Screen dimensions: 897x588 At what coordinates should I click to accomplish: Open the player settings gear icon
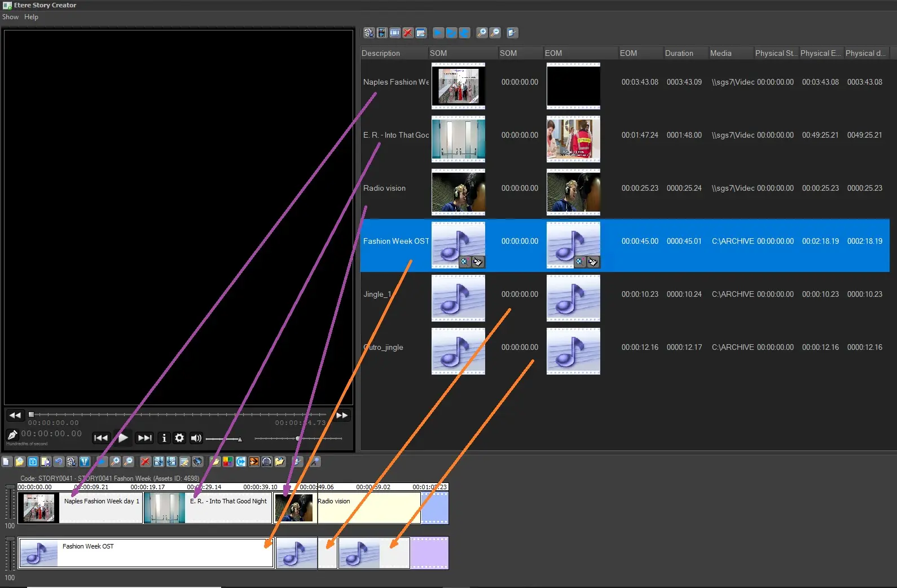pos(179,438)
